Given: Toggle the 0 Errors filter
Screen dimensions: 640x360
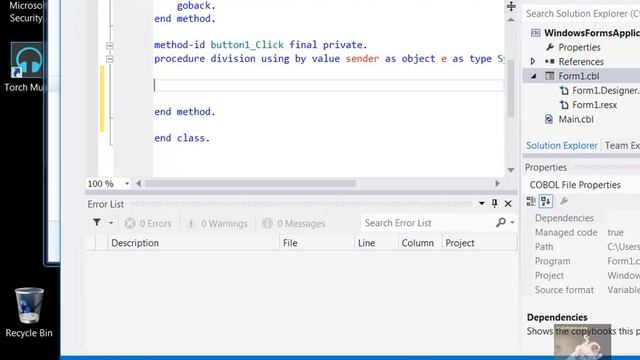Looking at the screenshot, I should (x=148, y=223).
